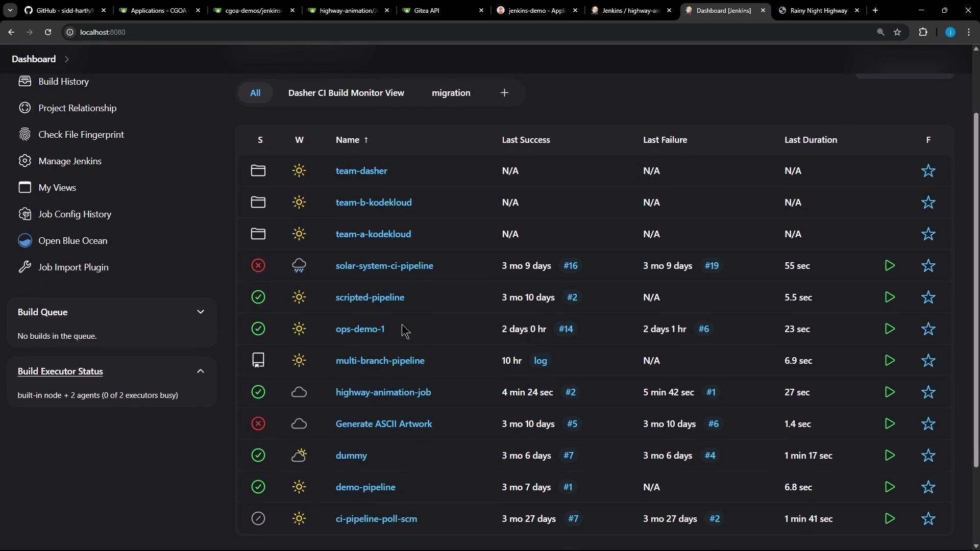980x551 pixels.
Task: Open the multi-branch-pipeline log link
Action: pos(541,361)
